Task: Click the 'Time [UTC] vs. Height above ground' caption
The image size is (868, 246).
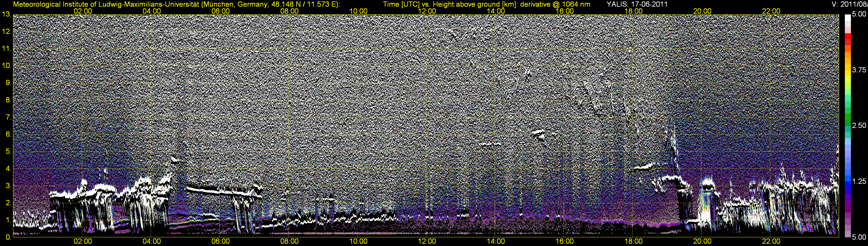Action: (x=487, y=4)
